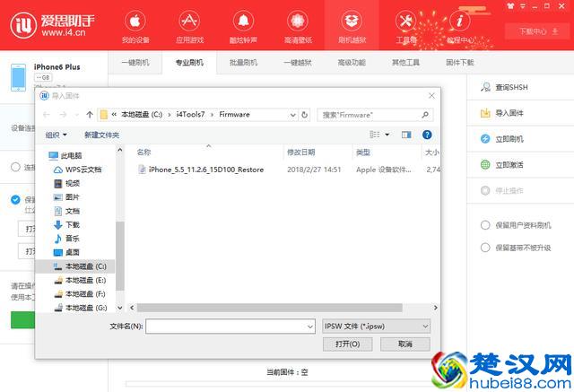Select 本地磁盘 (E:) in the tree

point(80,281)
